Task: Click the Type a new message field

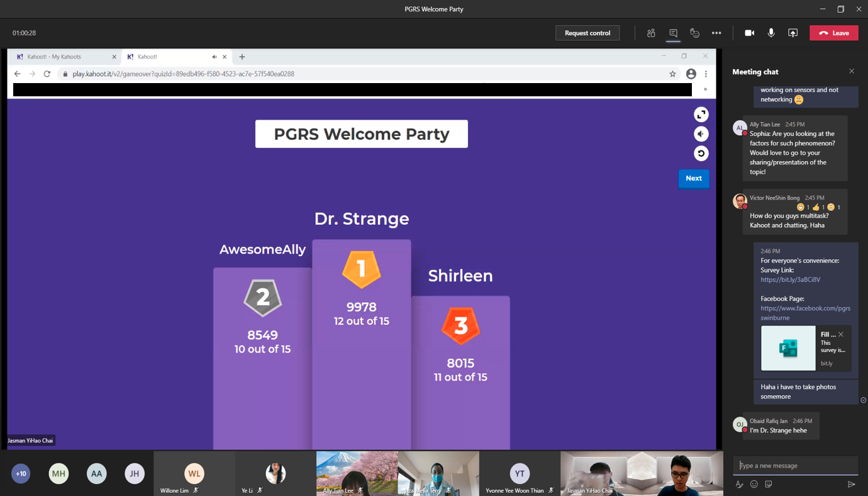Action: click(x=795, y=465)
